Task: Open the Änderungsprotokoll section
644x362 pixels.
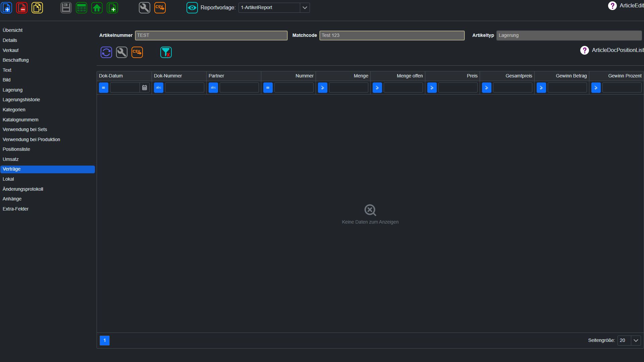Action: pos(47,189)
